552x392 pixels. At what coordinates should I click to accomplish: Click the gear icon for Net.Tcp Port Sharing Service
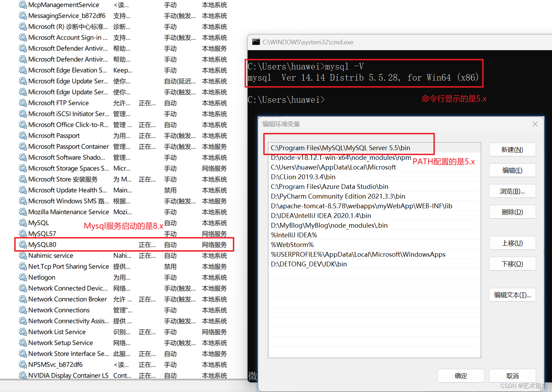(x=23, y=266)
